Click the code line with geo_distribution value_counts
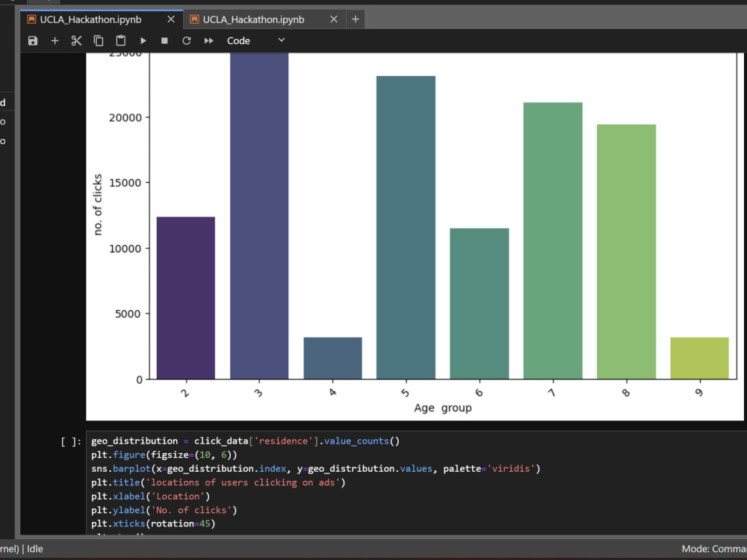Viewport: 747px width, 560px height. point(245,441)
